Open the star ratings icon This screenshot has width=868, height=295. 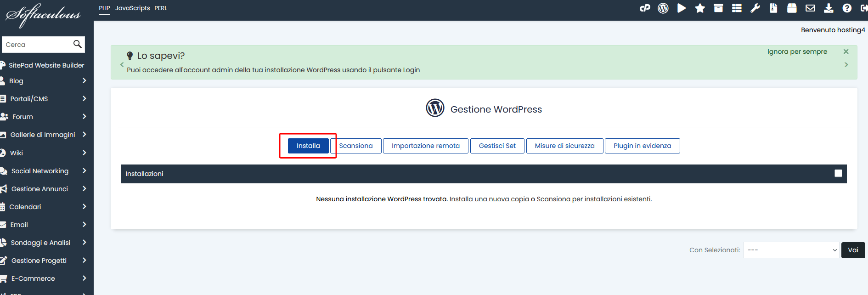point(700,8)
